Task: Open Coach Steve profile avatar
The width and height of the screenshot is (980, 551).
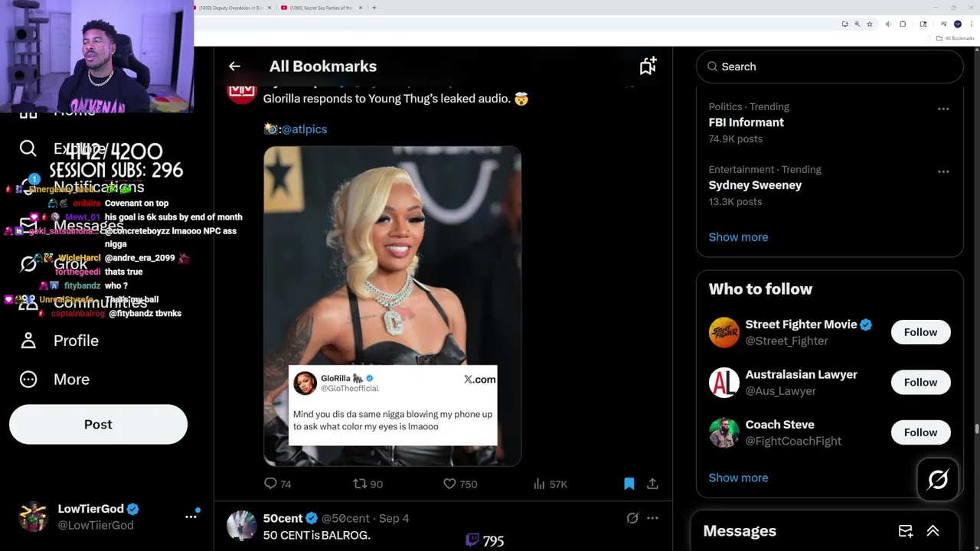Action: [724, 432]
